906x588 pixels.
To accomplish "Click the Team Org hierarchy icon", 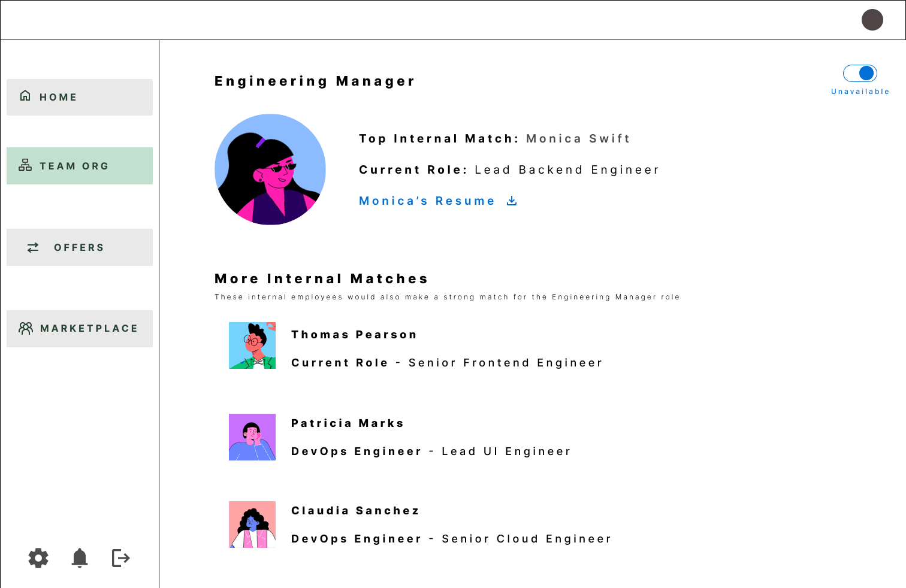I will coord(25,165).
